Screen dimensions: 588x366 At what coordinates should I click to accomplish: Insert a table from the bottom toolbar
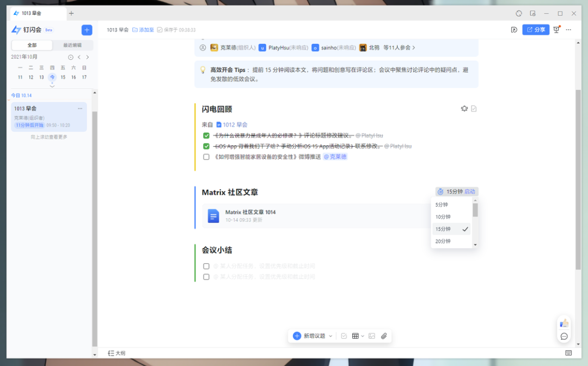(355, 336)
